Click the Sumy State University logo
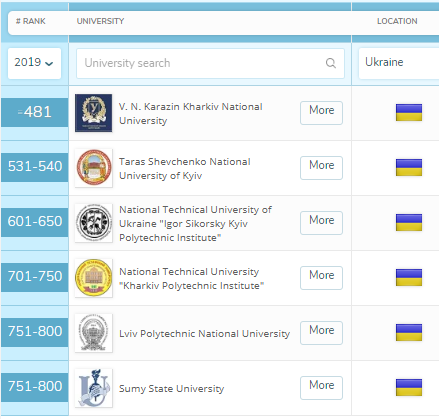This screenshot has height=419, width=439. tap(94, 388)
